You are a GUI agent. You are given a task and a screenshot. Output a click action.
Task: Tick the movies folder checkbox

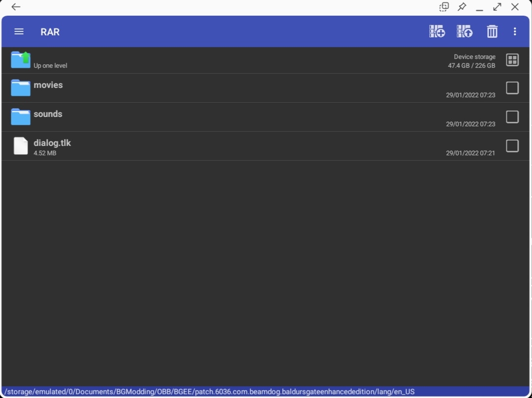point(512,88)
